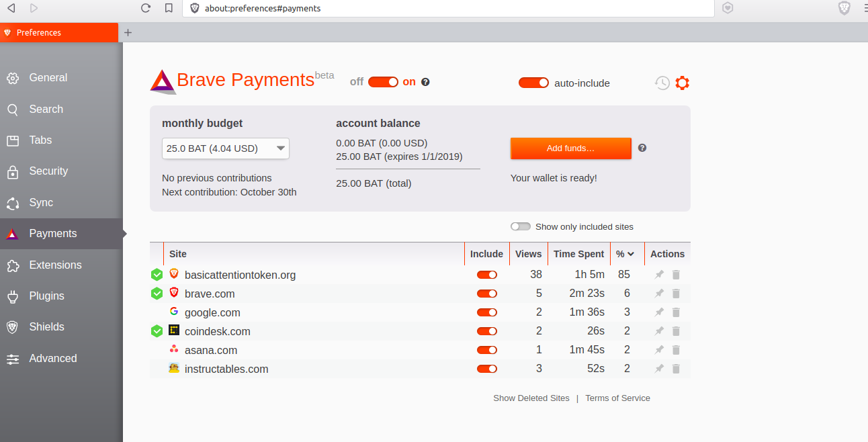The width and height of the screenshot is (868, 442).
Task: Pin asana.com site
Action: click(659, 350)
